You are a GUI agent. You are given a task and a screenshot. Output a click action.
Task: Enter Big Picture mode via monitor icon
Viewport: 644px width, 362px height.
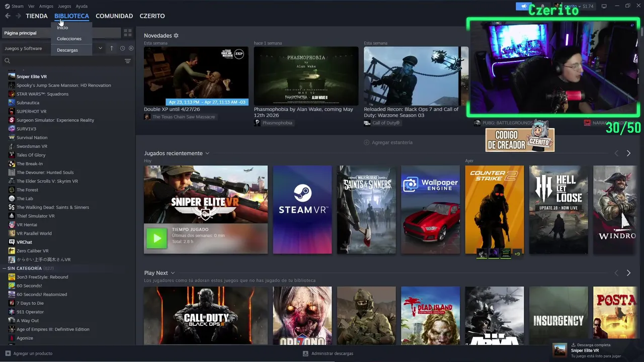pyautogui.click(x=604, y=6)
